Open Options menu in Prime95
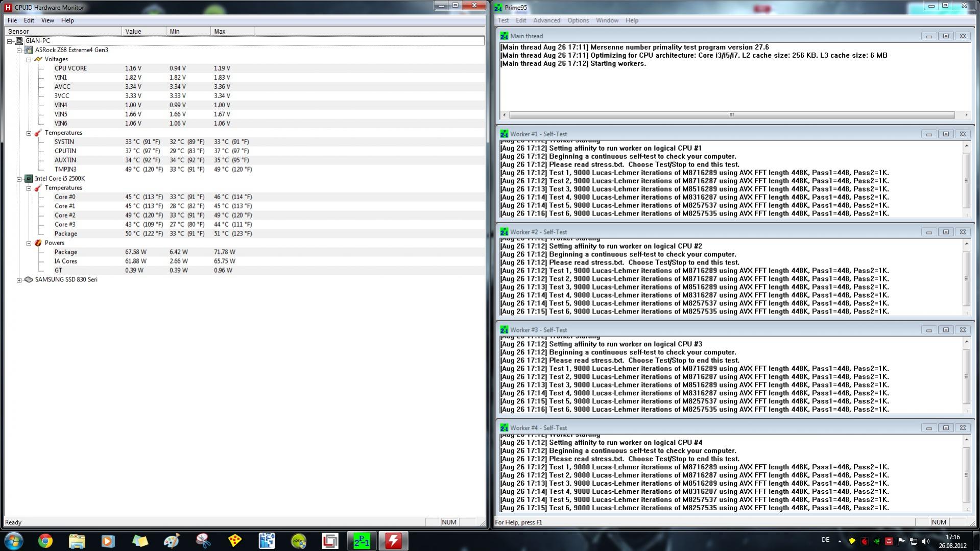 pos(578,20)
